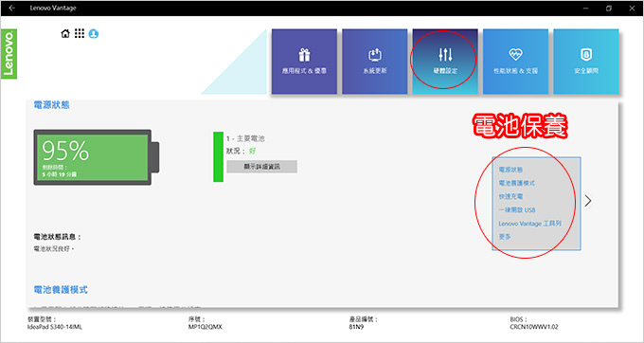Click the serial number MP1Q2QMX
Image resolution: width=644 pixels, height=343 pixels.
pos(206,328)
